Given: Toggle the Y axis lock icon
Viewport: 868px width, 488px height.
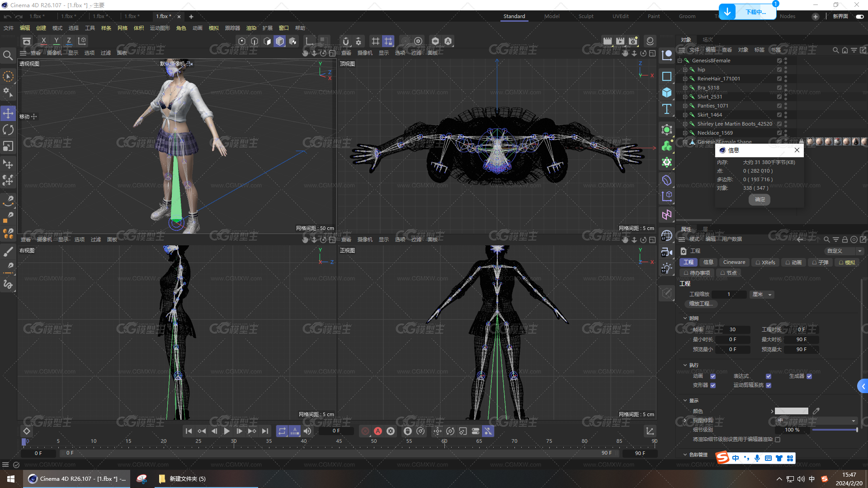Looking at the screenshot, I should [56, 41].
